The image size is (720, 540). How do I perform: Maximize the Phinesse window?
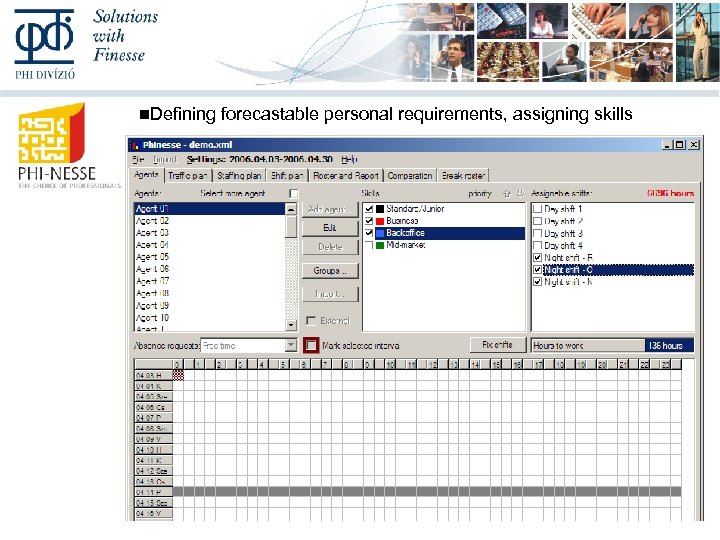681,145
